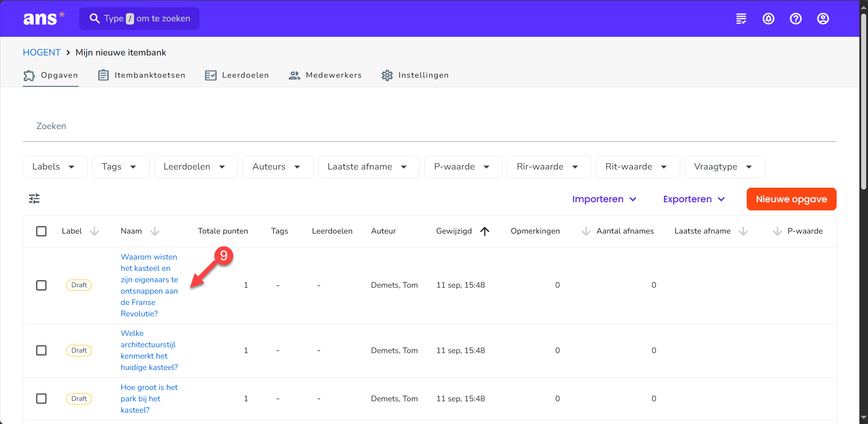Open the notifications bell icon
Viewport: 868px width, 424px height.
pos(768,19)
